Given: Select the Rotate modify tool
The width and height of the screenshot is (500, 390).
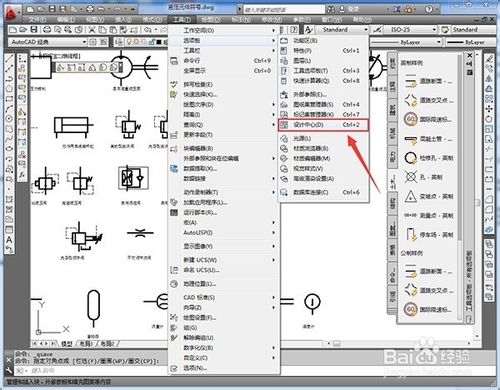Looking at the screenshot, I should 489,119.
